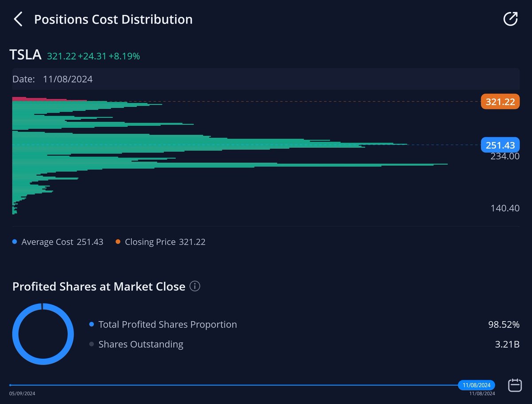
Task: Click the Average Cost legend blue dot
Action: [15, 242]
